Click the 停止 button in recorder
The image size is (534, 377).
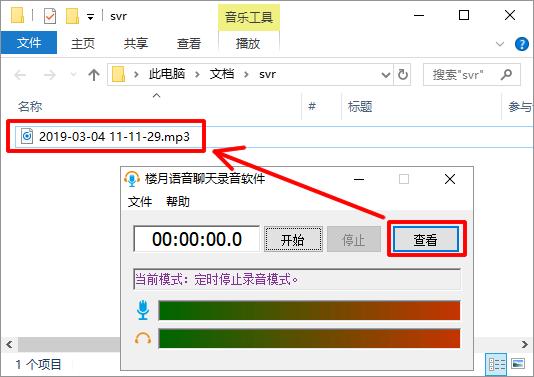[x=354, y=240]
